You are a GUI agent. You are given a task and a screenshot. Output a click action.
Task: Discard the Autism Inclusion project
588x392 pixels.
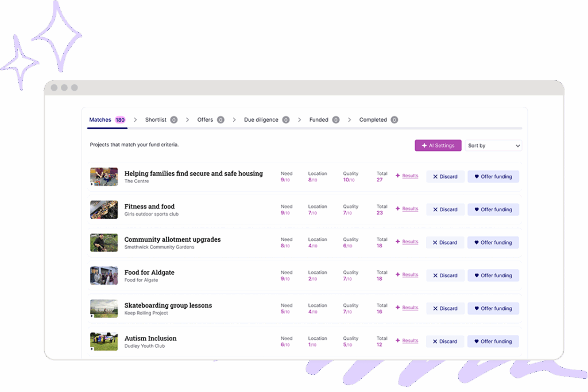click(x=445, y=341)
